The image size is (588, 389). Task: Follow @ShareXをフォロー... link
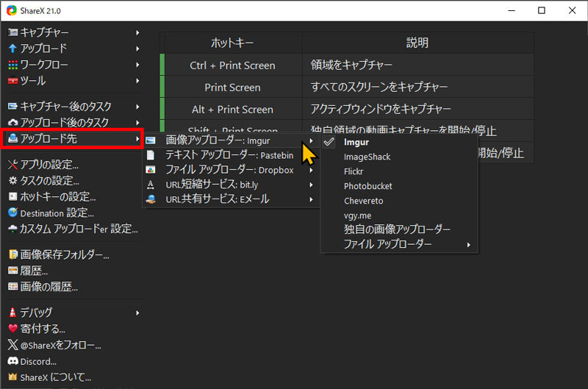tap(60, 345)
